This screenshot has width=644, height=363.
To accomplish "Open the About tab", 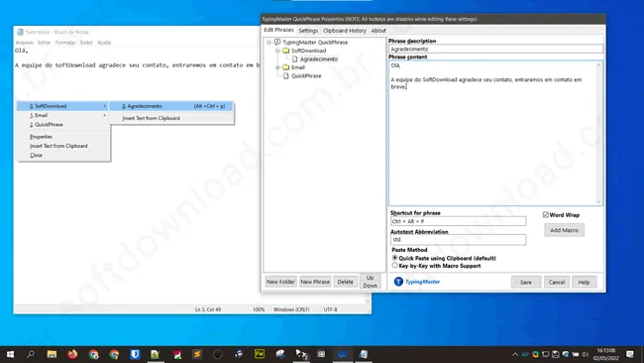I will click(378, 31).
